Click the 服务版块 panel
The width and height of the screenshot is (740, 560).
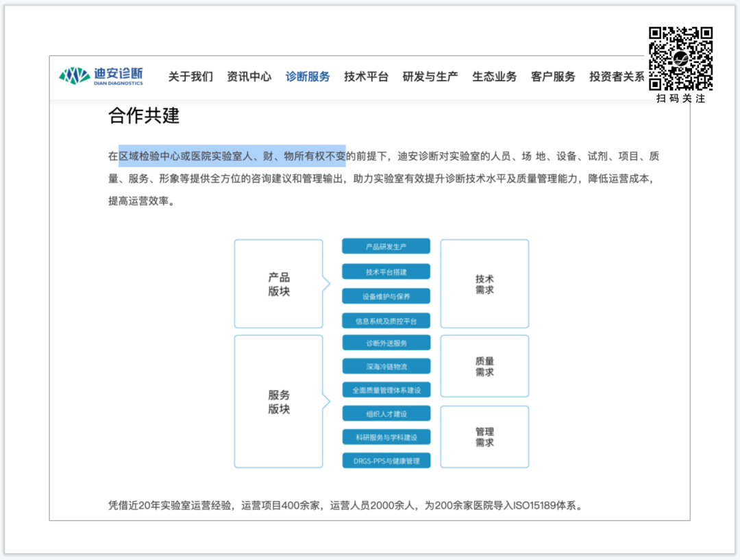click(279, 401)
